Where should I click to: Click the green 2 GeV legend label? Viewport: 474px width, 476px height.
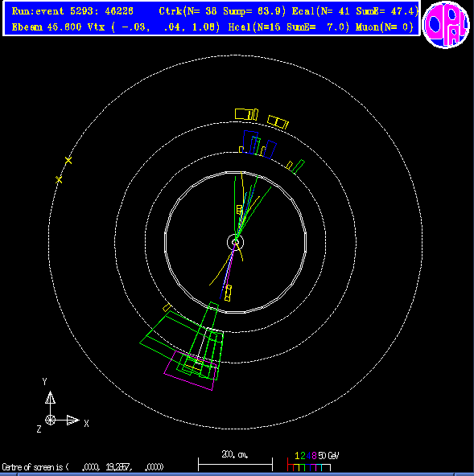(x=303, y=456)
